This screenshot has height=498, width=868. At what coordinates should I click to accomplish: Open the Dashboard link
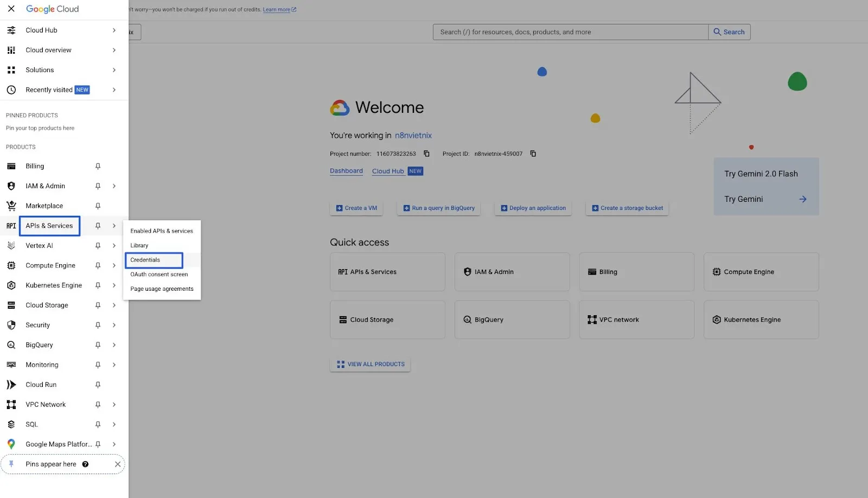[346, 171]
